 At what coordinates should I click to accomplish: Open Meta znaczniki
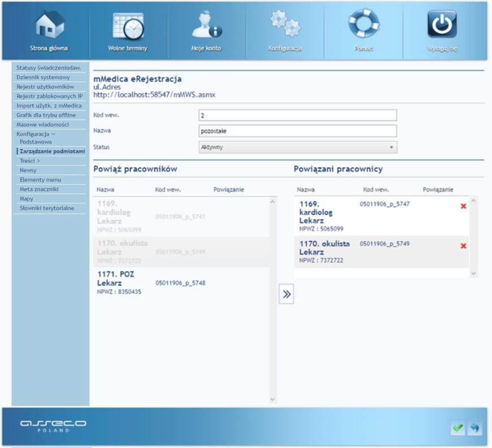tap(39, 189)
